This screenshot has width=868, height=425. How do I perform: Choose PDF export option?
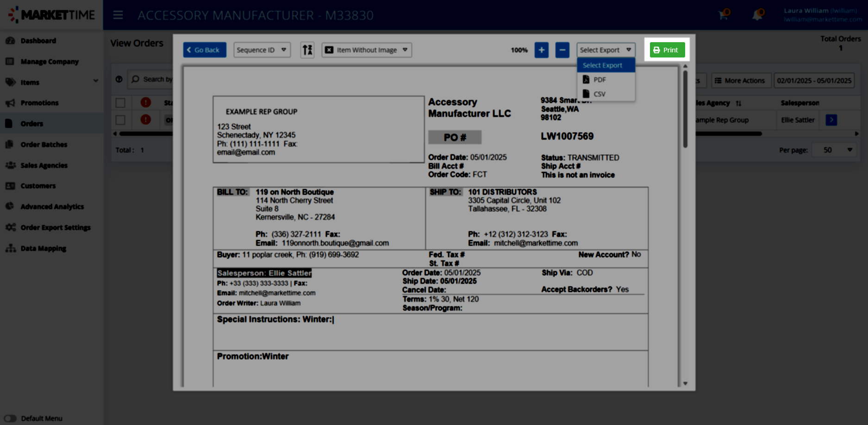point(606,80)
